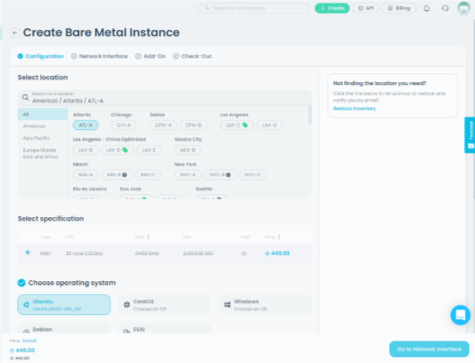475x363 pixels.
Task: Select the ATL-A location chip
Action: tap(86, 125)
